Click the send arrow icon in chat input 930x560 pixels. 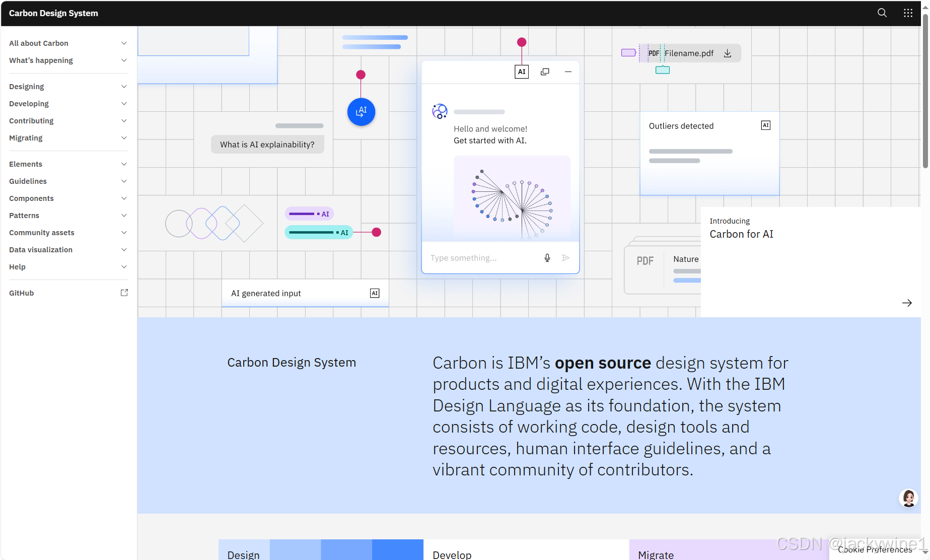click(x=566, y=258)
